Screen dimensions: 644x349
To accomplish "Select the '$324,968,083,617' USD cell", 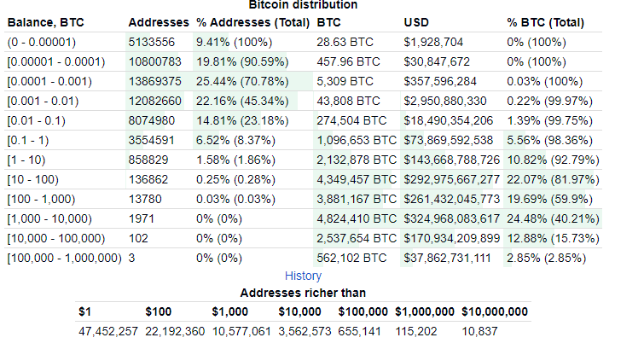I will coord(451,218).
